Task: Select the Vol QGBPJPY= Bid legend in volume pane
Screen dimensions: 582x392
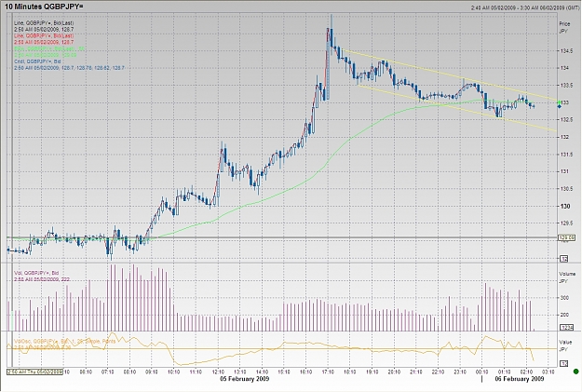Action: 42,276
